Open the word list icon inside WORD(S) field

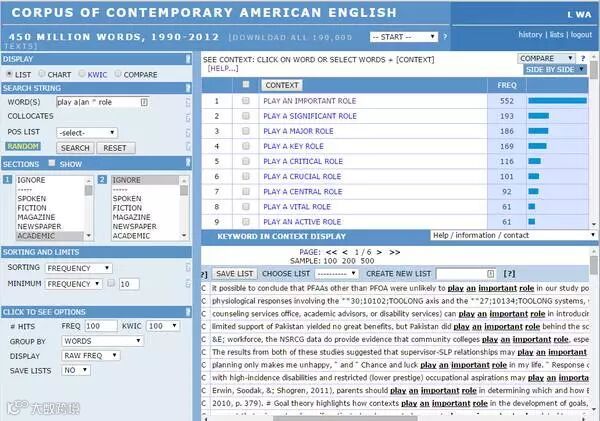point(144,102)
